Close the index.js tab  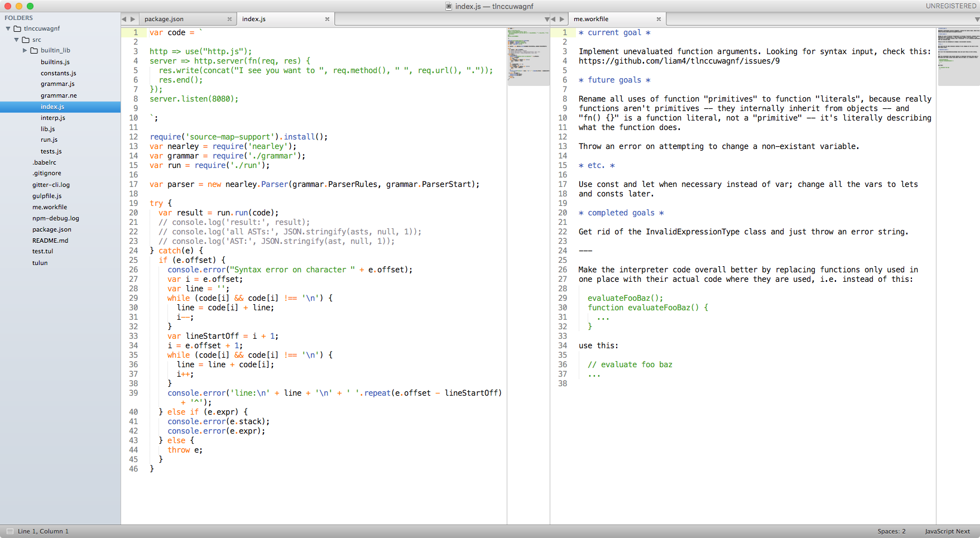pos(327,19)
